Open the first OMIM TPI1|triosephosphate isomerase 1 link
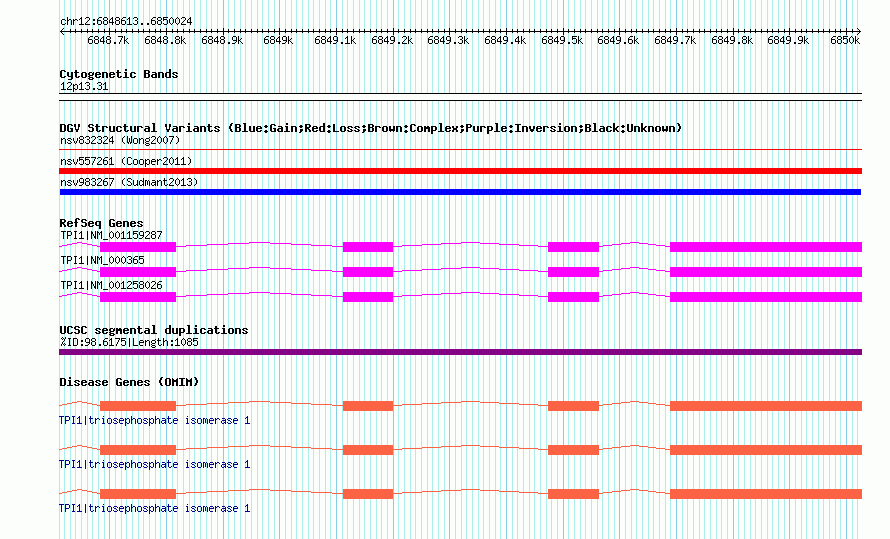Screen dimensions: 890x539 [154, 420]
